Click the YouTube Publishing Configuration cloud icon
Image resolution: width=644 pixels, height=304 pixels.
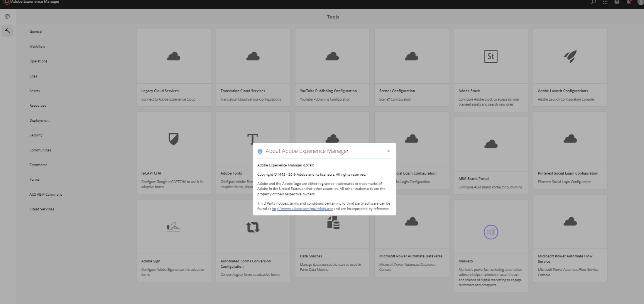(x=332, y=57)
